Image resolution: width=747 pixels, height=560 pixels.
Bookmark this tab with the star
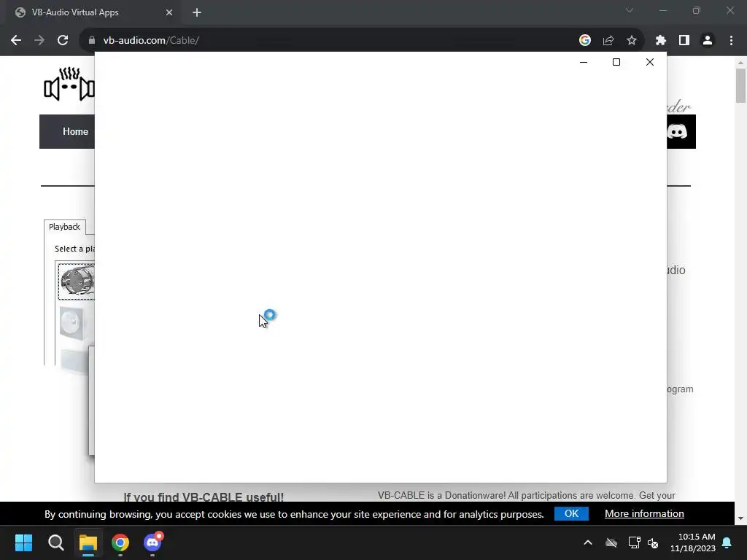tap(632, 41)
